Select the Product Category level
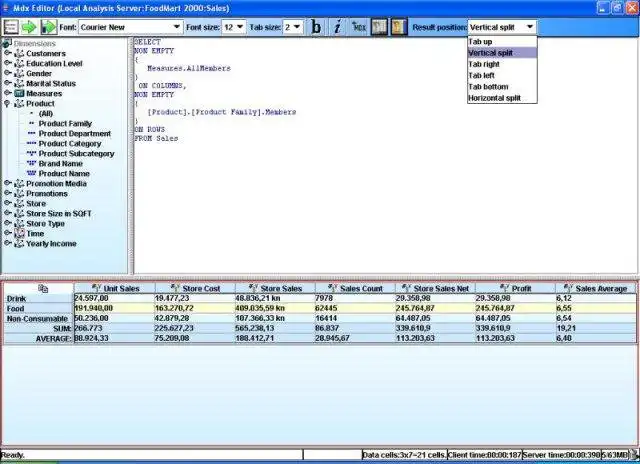Image resolution: width=640 pixels, height=464 pixels. pyautogui.click(x=70, y=144)
